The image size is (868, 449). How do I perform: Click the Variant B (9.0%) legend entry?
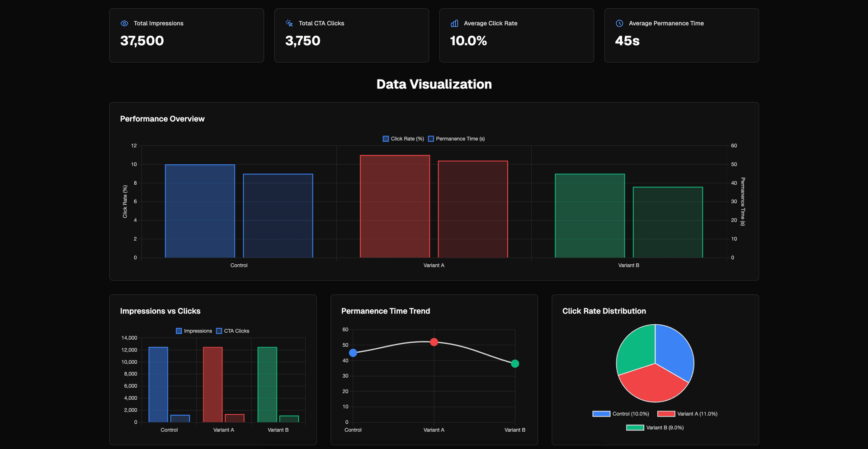point(655,428)
